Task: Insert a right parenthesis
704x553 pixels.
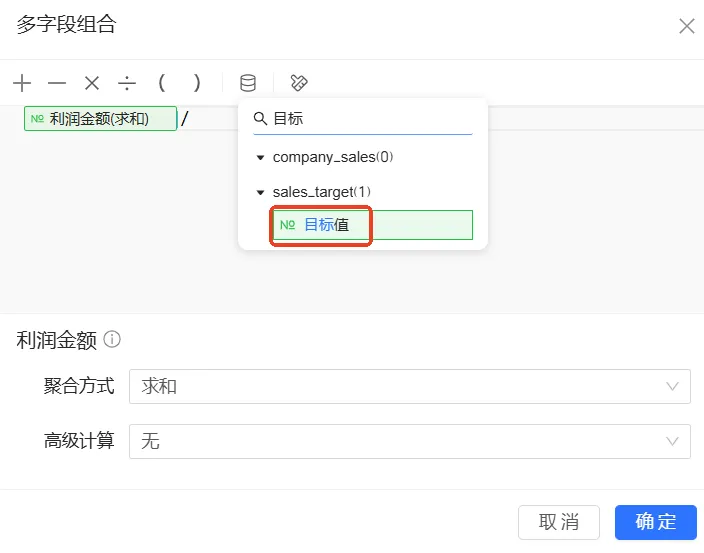Action: point(197,83)
